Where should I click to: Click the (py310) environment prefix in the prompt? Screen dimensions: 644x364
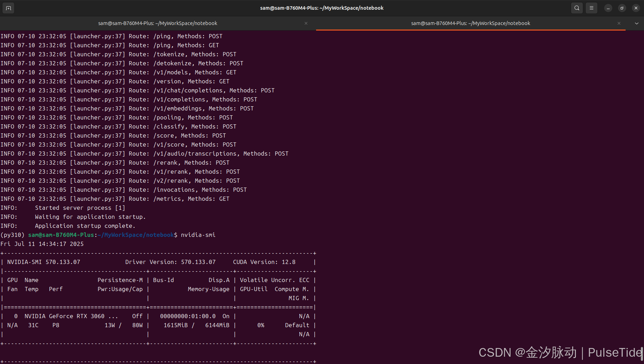pyautogui.click(x=13, y=235)
